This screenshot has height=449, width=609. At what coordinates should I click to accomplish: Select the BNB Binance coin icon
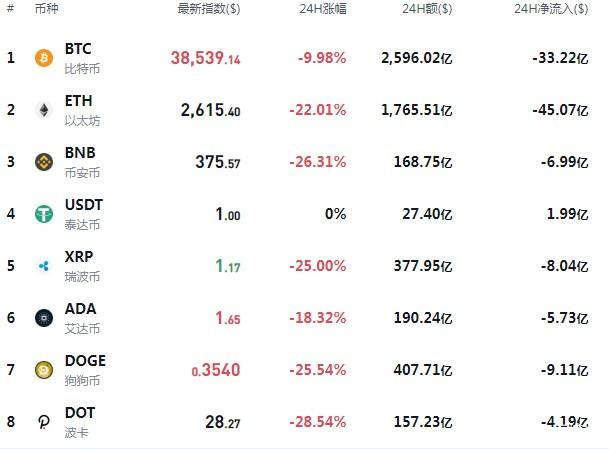44,162
